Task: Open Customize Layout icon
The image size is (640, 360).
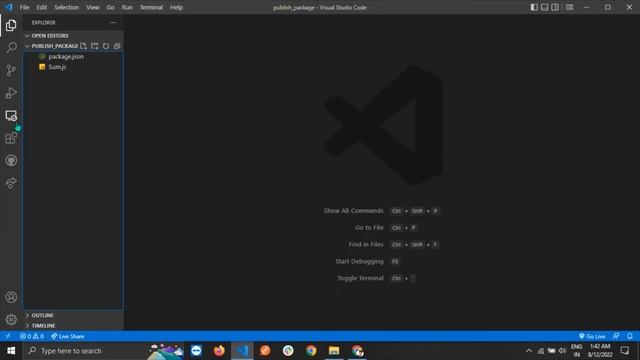Action: pyautogui.click(x=569, y=7)
